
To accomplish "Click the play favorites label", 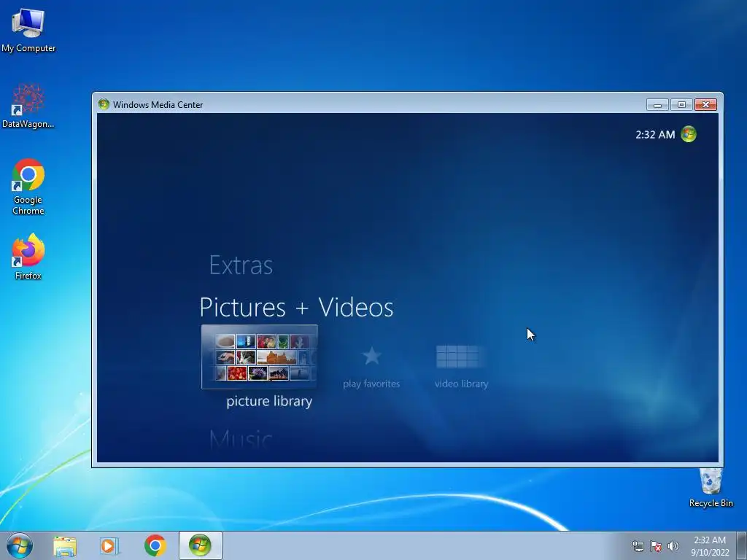I will (x=371, y=384).
